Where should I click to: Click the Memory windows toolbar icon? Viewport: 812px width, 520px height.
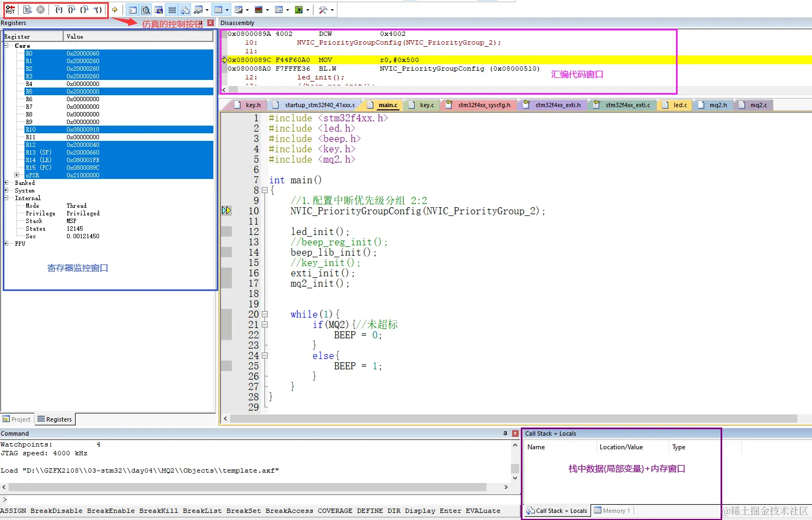click(x=218, y=10)
